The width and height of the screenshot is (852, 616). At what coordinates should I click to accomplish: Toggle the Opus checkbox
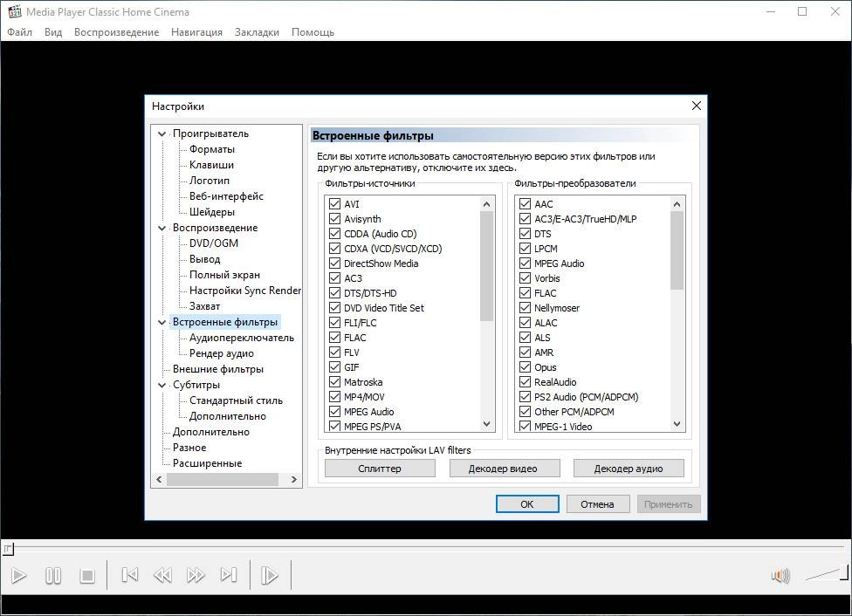pyautogui.click(x=525, y=367)
